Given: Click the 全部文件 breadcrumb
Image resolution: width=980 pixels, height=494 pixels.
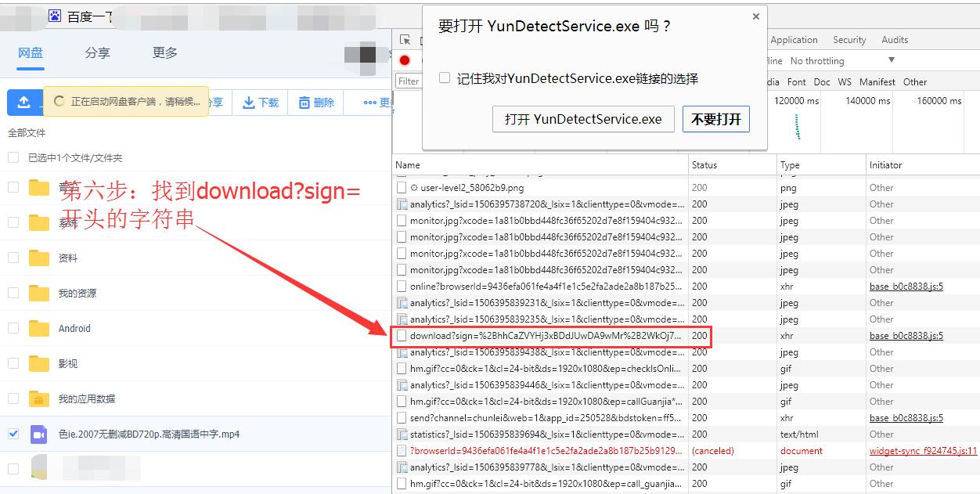Looking at the screenshot, I should pyautogui.click(x=27, y=133).
